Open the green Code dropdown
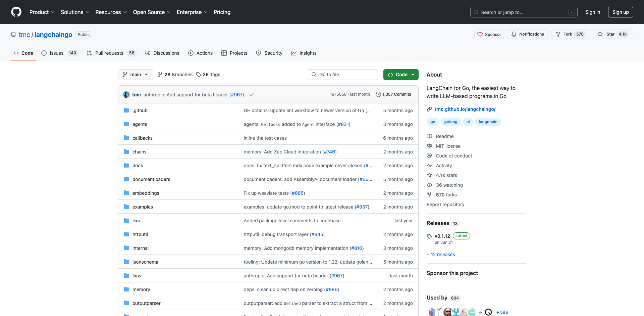 tap(401, 75)
